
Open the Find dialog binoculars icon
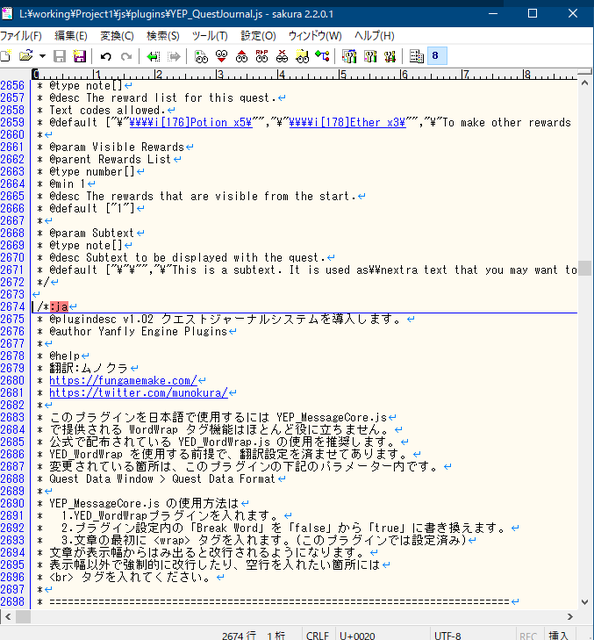tap(201, 56)
